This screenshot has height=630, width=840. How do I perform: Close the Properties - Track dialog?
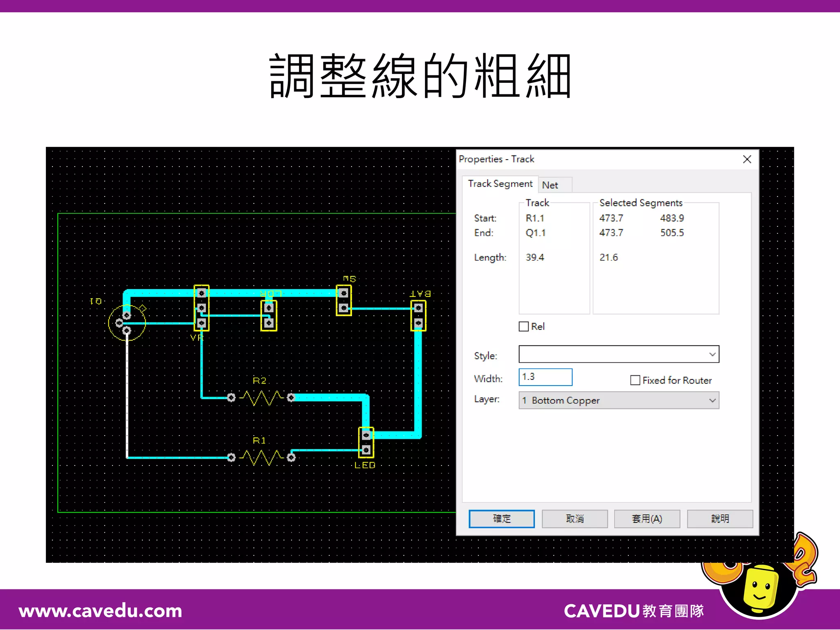pyautogui.click(x=747, y=159)
